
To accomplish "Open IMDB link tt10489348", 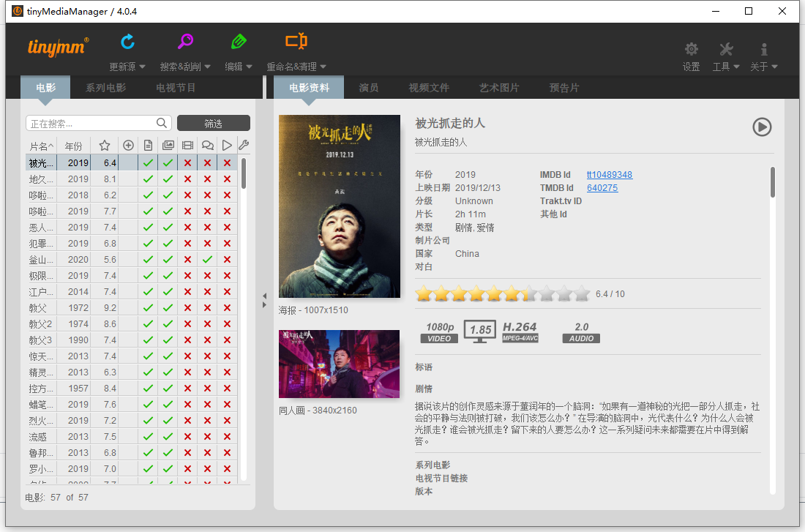I will pos(610,175).
